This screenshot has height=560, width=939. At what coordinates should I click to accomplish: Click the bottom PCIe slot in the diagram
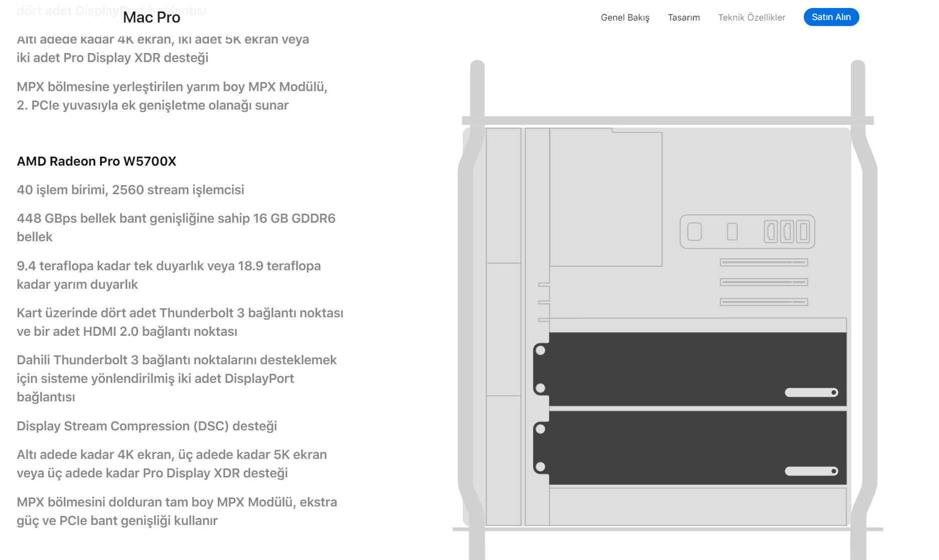point(764,302)
